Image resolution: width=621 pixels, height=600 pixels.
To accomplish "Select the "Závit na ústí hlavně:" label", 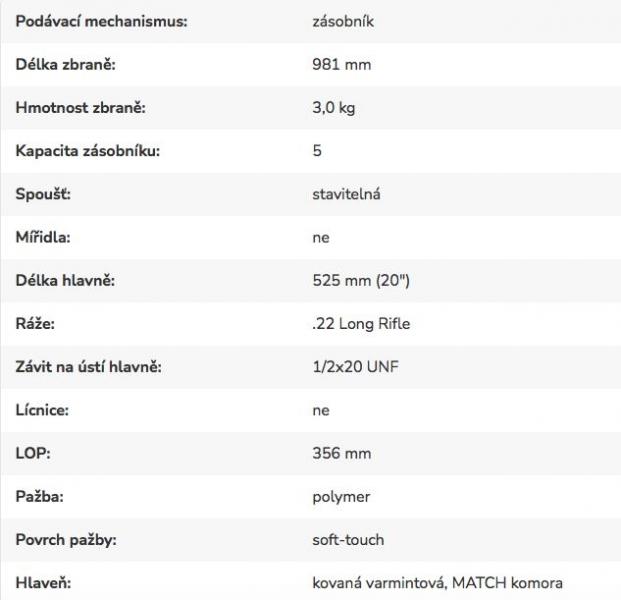I will pyautogui.click(x=89, y=367).
